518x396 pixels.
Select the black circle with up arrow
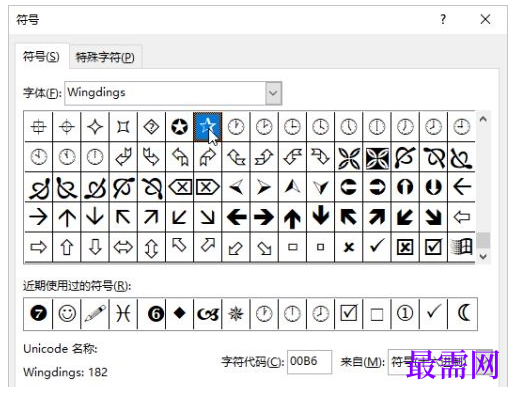405,187
